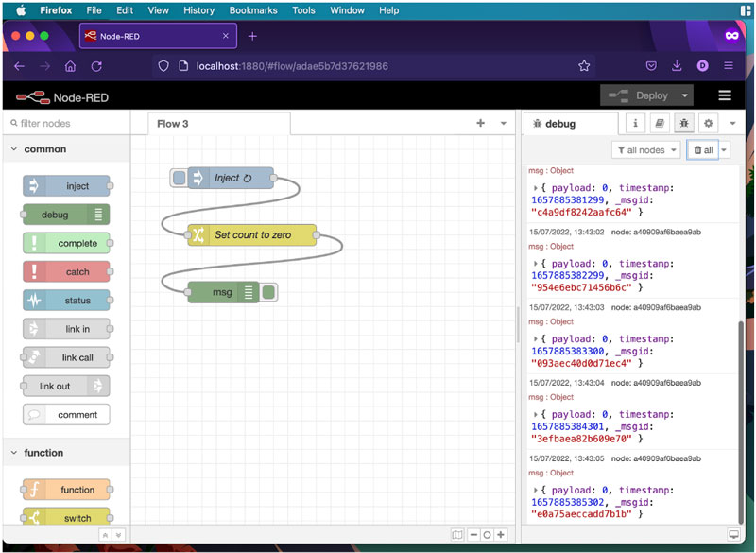
Task: Expand the first debug message object
Action: (x=536, y=188)
